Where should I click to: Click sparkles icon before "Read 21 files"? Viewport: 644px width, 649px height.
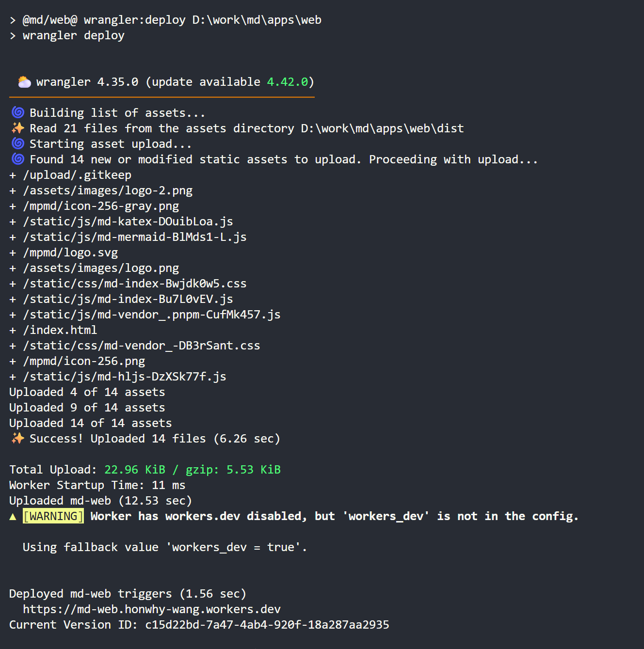(18, 128)
